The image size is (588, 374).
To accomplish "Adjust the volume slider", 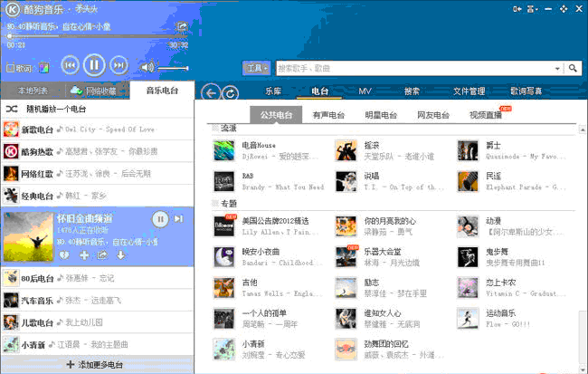I will [173, 68].
